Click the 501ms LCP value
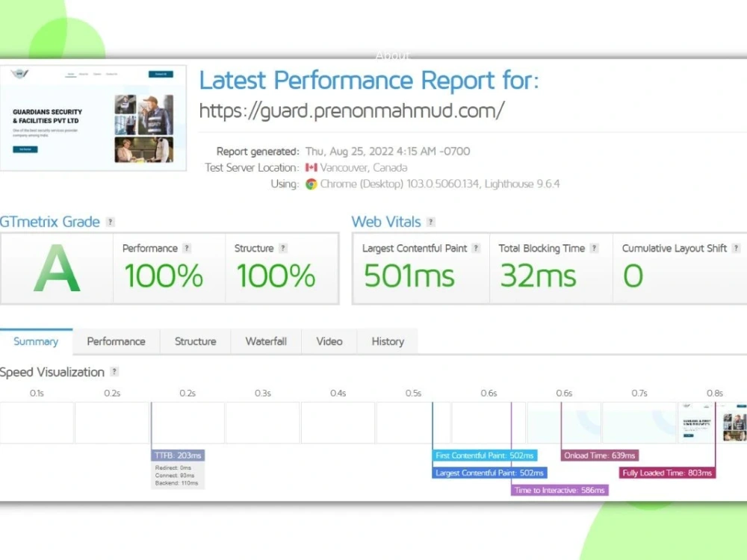 pos(409,276)
